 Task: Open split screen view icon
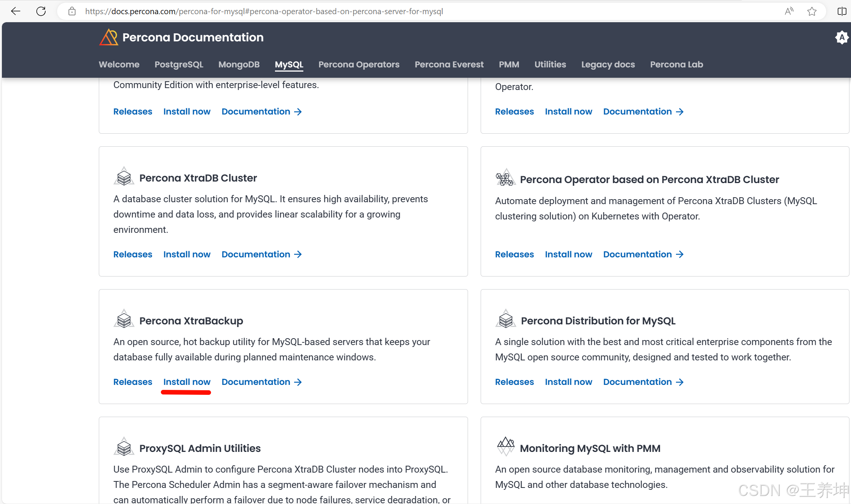pos(841,11)
